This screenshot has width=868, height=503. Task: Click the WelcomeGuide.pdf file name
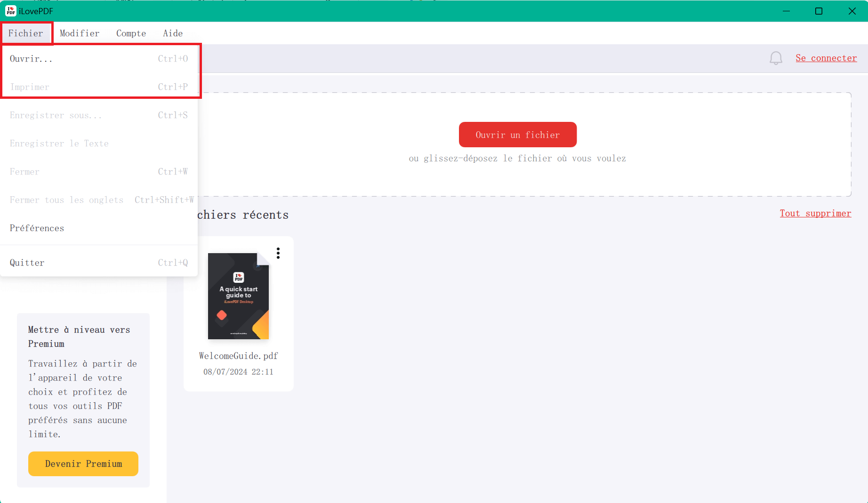coord(238,356)
